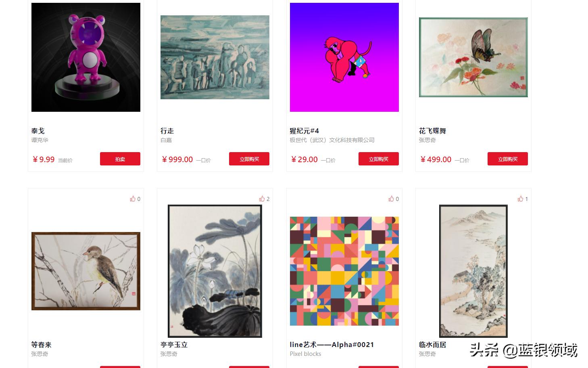Image resolution: width=588 pixels, height=368 pixels.
Task: Open seller 极世代（武汉）文化科技有限公司
Action: [x=332, y=140]
